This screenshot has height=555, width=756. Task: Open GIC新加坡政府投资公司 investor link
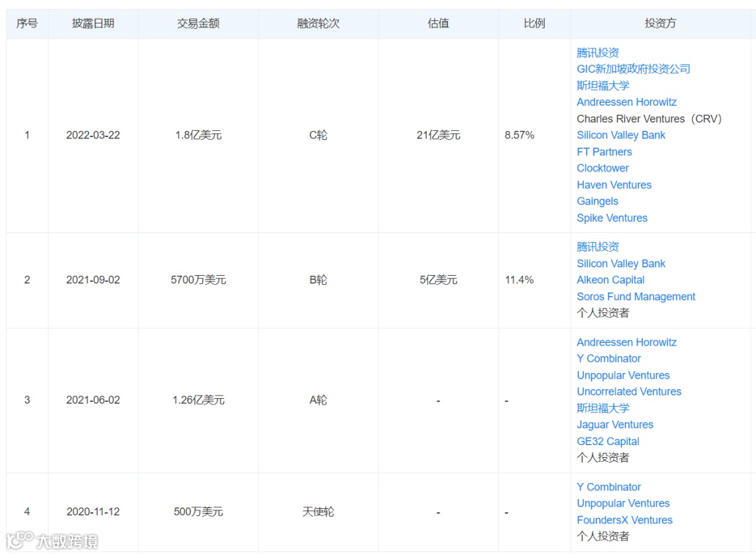coord(633,69)
